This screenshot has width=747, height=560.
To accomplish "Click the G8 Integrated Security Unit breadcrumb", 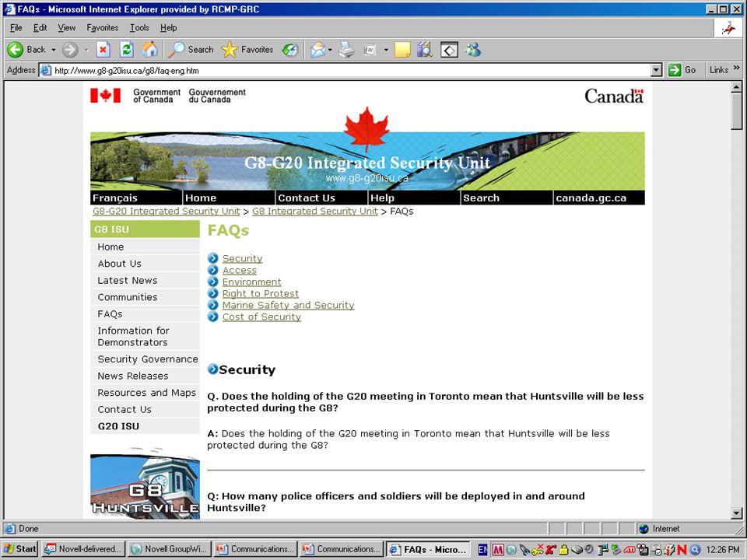I will point(315,211).
